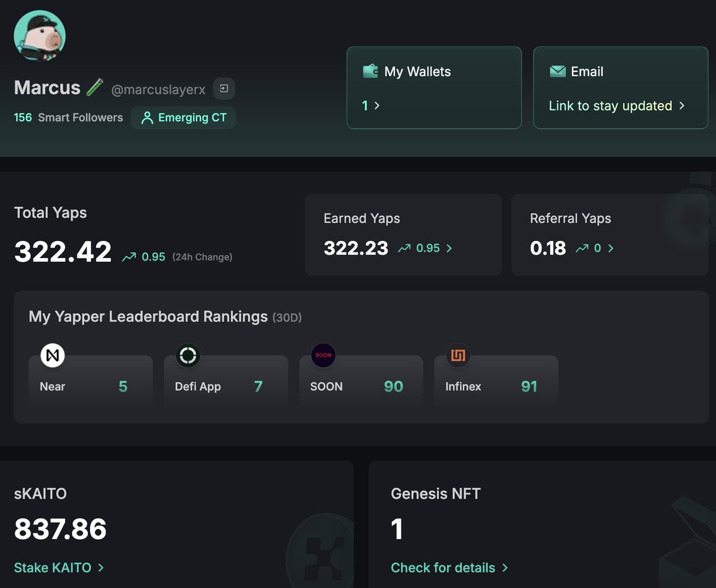Image resolution: width=716 pixels, height=588 pixels.
Task: Click the chevron after Check for details
Action: (x=505, y=568)
